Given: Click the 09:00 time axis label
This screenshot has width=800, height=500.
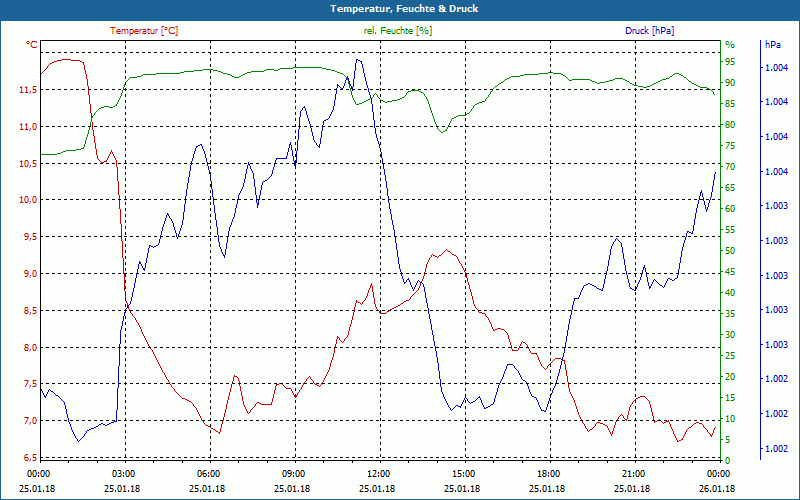Looking at the screenshot, I should [292, 473].
